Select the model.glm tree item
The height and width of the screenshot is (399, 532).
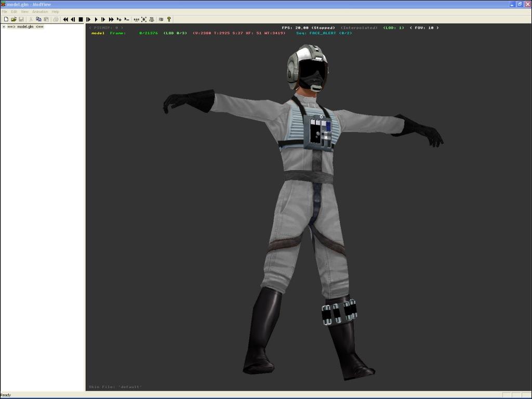pyautogui.click(x=25, y=26)
